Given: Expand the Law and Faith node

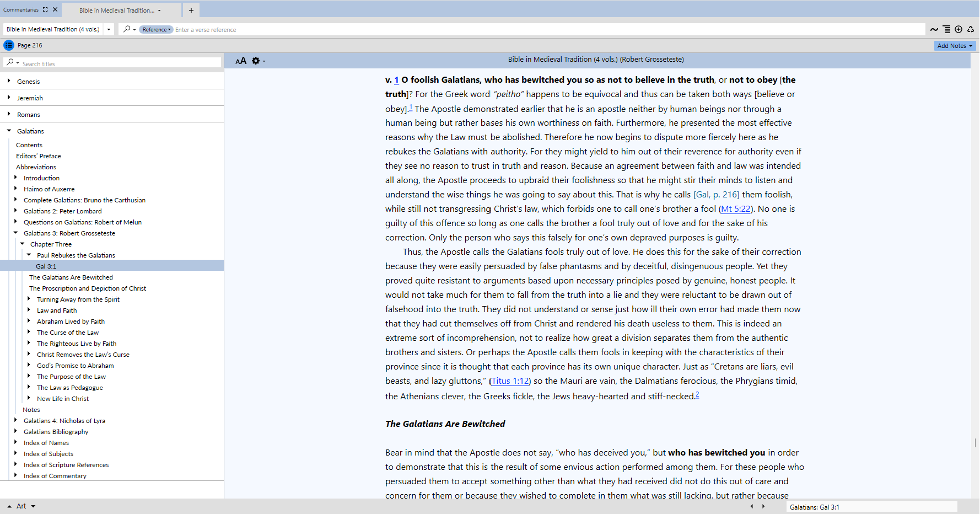Looking at the screenshot, I should click(29, 310).
